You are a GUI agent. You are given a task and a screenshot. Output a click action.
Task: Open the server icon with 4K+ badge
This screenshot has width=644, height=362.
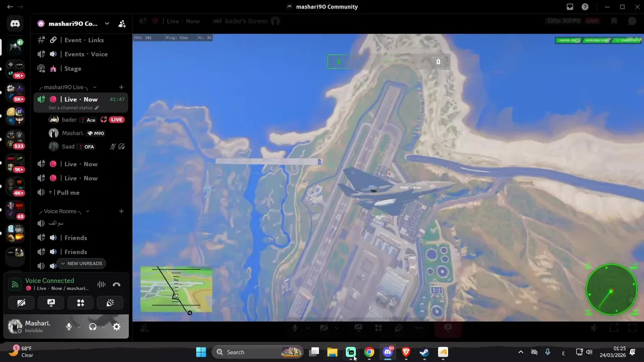(x=15, y=187)
